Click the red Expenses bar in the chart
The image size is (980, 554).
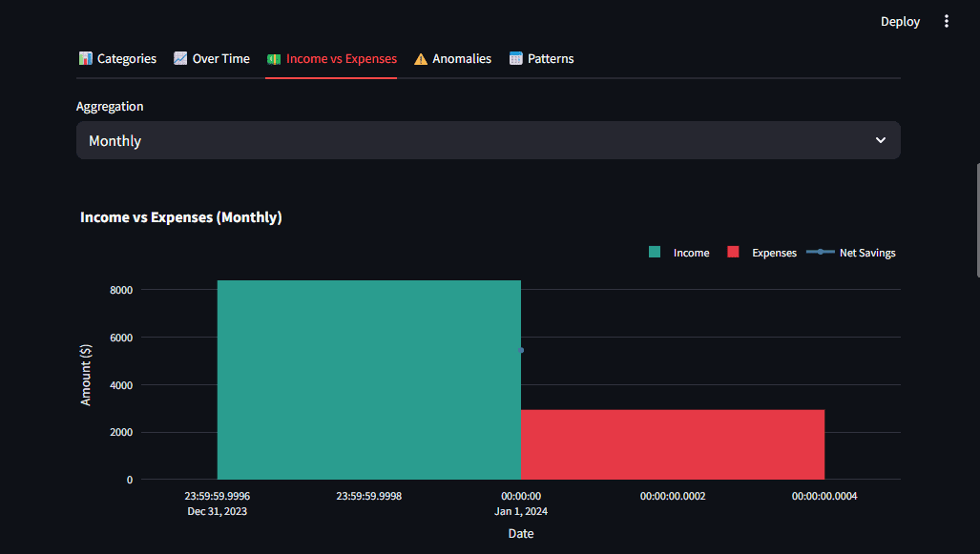pyautogui.click(x=672, y=444)
